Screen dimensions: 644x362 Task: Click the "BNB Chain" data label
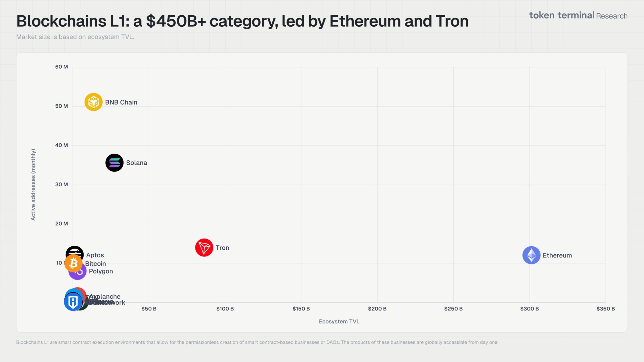pos(121,102)
